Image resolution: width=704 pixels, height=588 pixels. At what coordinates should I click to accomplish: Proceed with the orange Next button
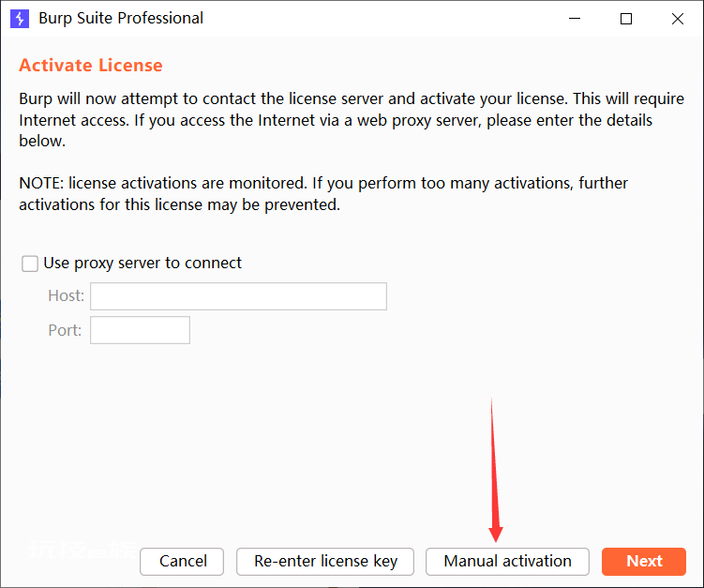pos(644,562)
